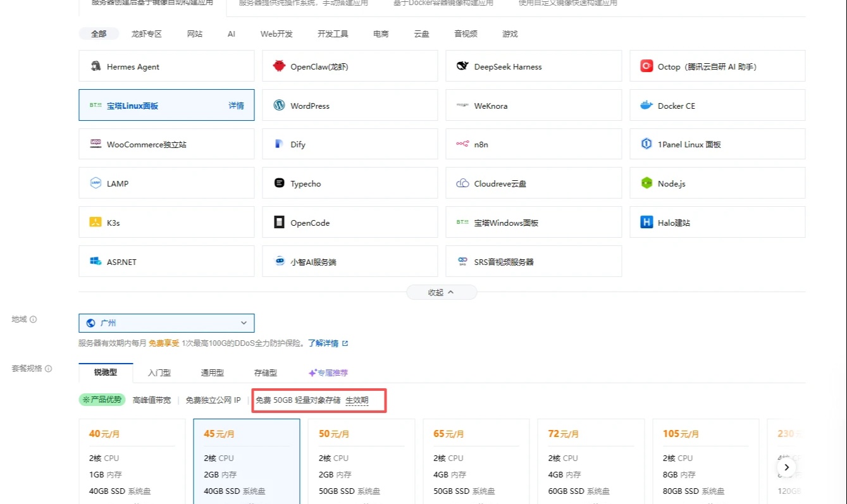Select the 游戏 category filter
Viewport: 847px width, 504px height.
(510, 34)
